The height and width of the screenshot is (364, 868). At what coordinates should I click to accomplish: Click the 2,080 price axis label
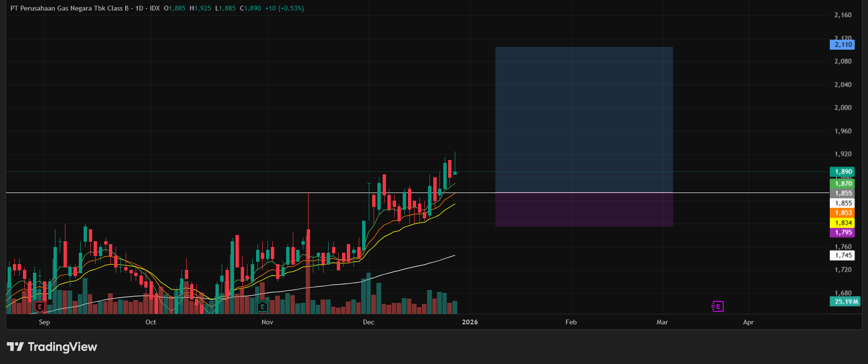(x=843, y=61)
